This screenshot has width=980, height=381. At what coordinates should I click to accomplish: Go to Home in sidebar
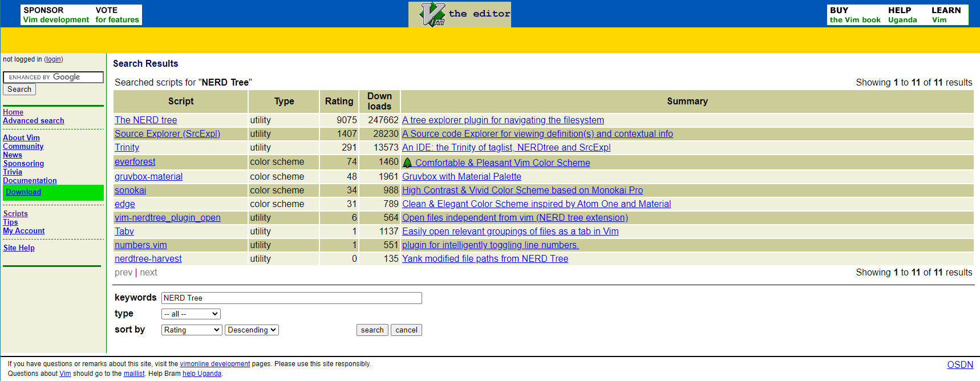coord(13,112)
